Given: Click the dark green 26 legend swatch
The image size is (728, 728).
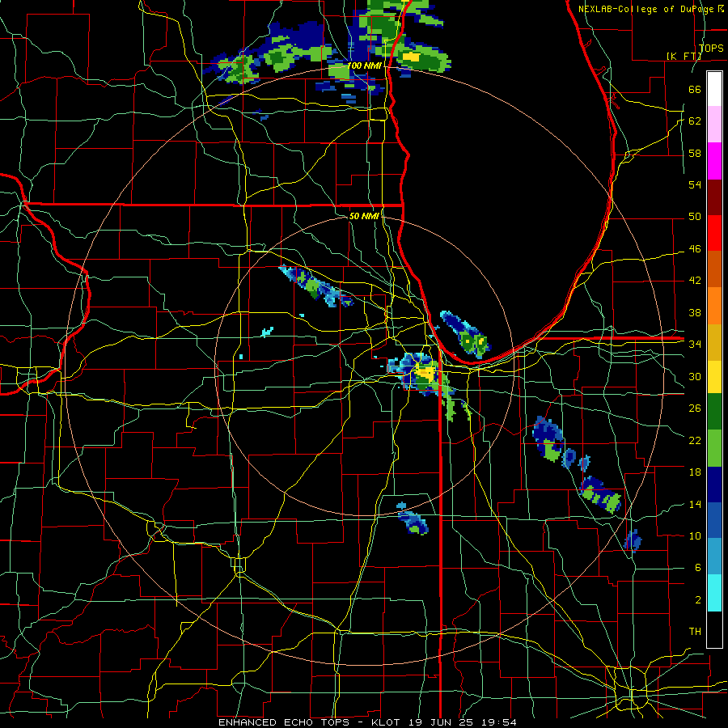Looking at the screenshot, I should coord(714,412).
